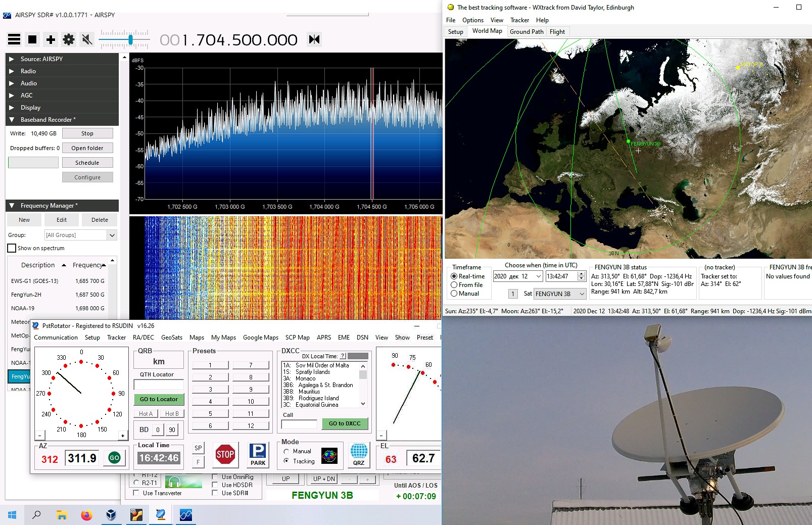Open Windows Start menu

[x=12, y=515]
